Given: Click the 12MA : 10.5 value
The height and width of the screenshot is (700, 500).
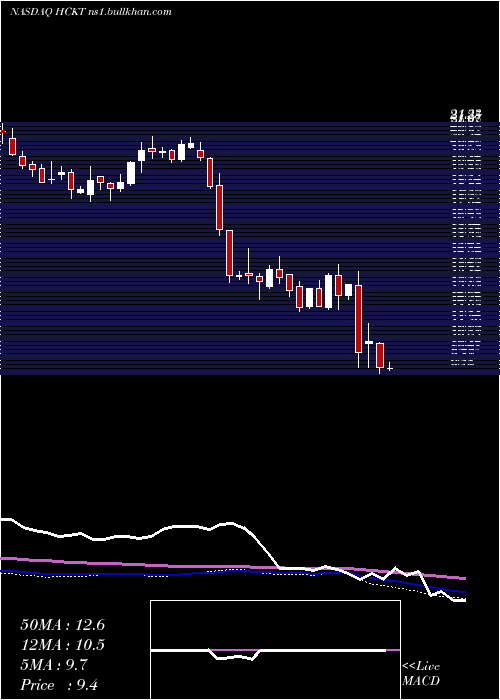Looking at the screenshot, I should click(x=62, y=645).
